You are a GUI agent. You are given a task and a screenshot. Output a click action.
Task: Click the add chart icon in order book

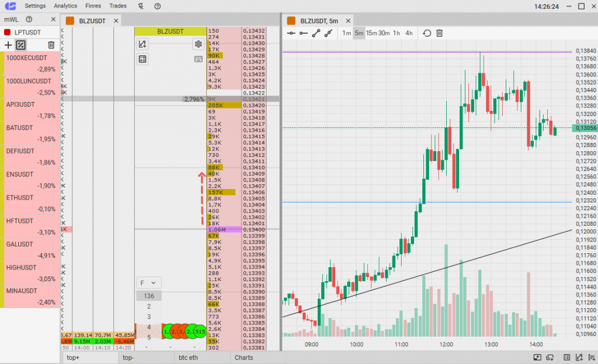(x=142, y=44)
